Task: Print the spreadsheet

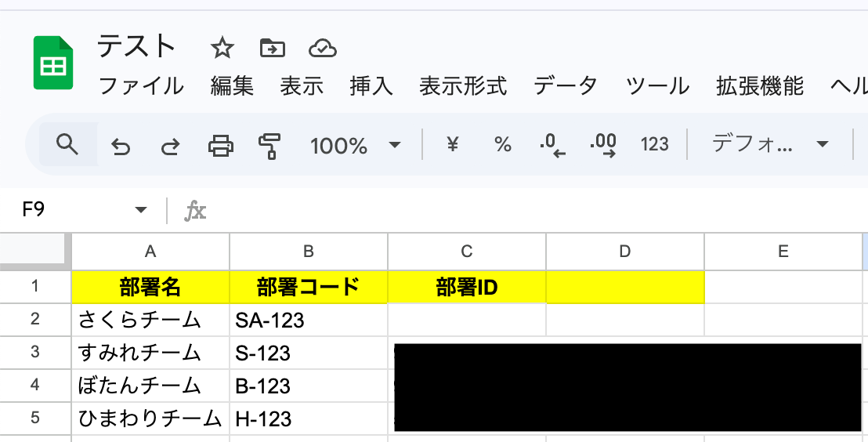Action: 220,146
